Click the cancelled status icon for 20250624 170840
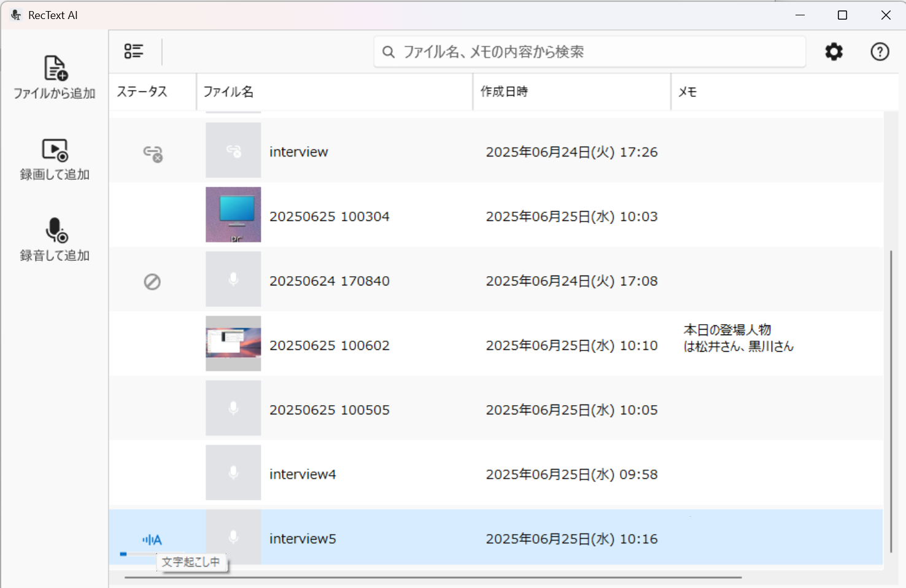The image size is (906, 588). click(x=152, y=282)
